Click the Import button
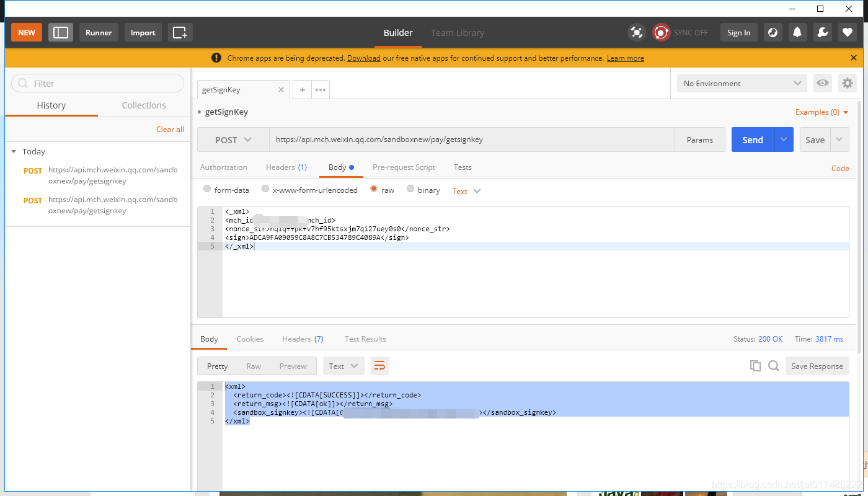 pos(143,33)
